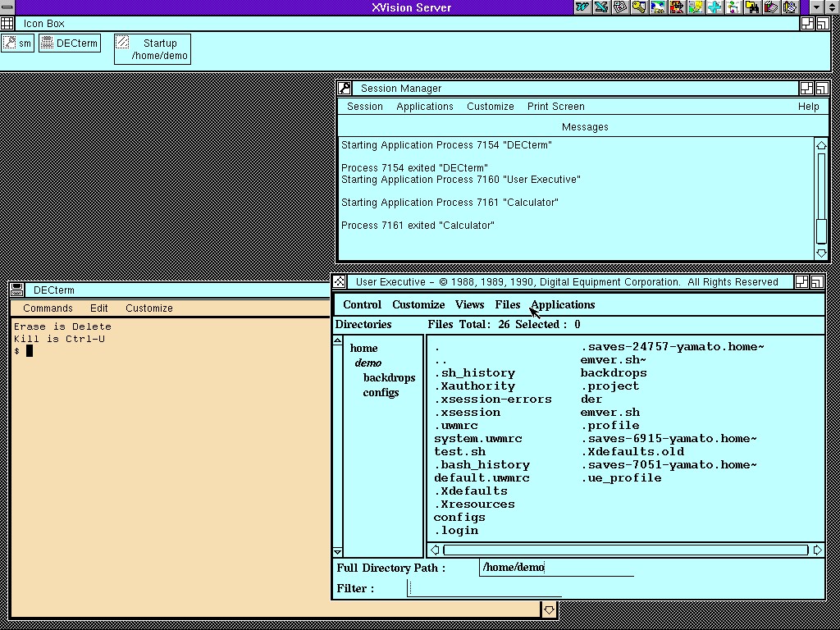Screen dimensions: 840x630
Task: Select demo in Directories tree
Action: pos(368,363)
